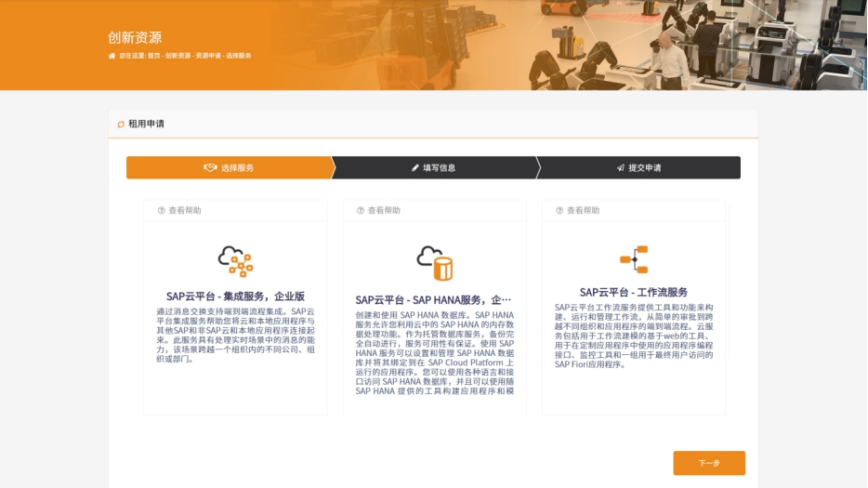This screenshot has height=488, width=868.
Task: Click the paper plane icon on the 提交申请 step
Action: click(x=621, y=168)
